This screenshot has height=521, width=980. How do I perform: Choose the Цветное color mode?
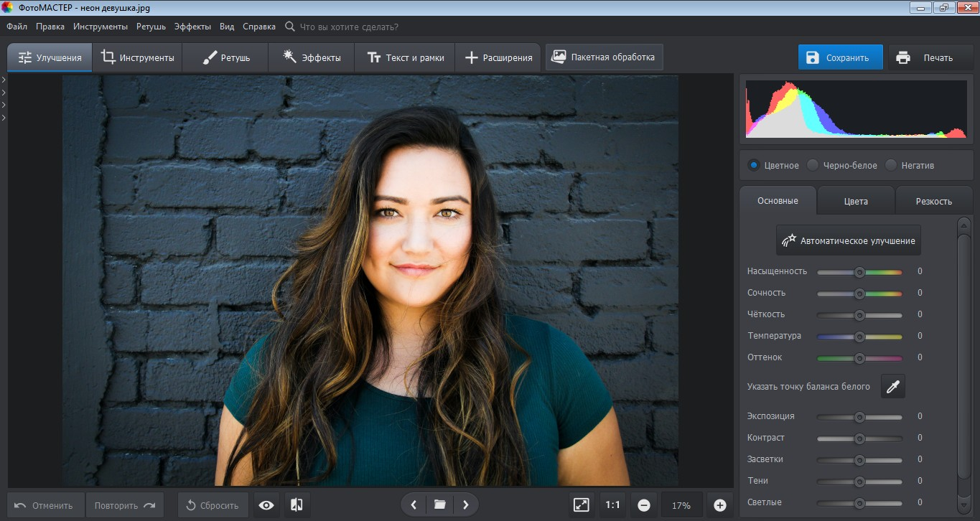pyautogui.click(x=754, y=165)
